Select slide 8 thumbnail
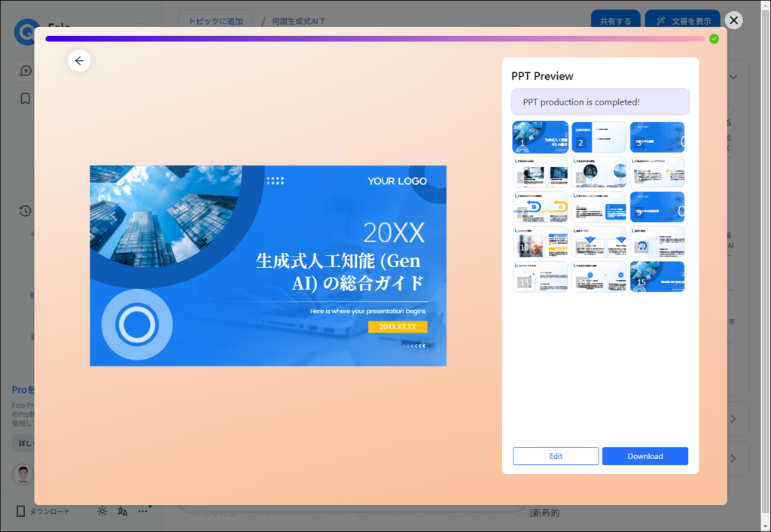Screen dimensions: 771x532 point(599,207)
